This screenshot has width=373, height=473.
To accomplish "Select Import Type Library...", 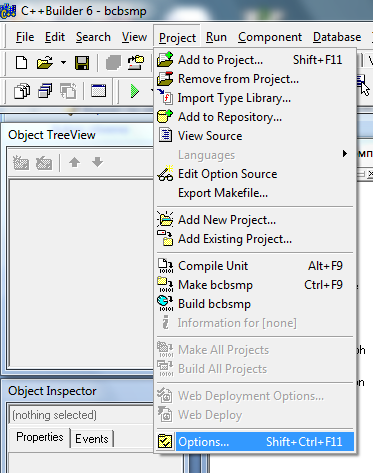I will tap(255, 98).
